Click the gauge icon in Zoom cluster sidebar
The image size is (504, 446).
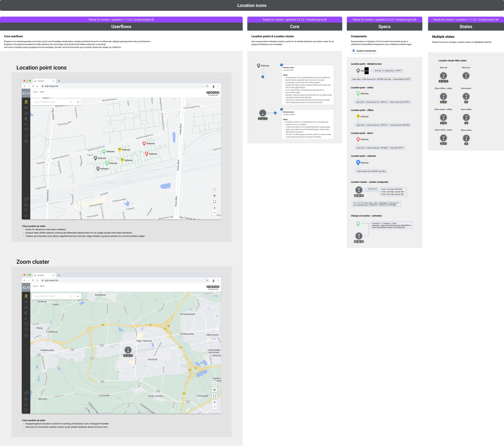[x=26, y=302]
